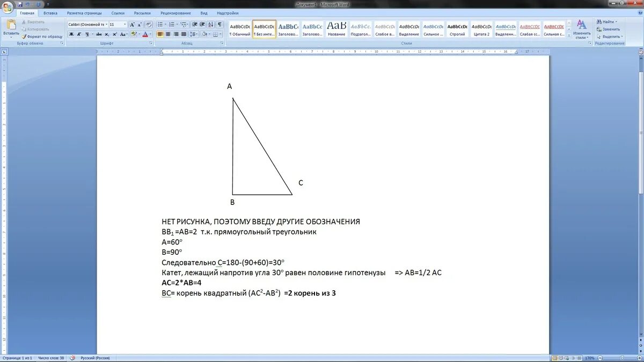Toggle bold formatting (Ж)
This screenshot has width=644, height=362.
[x=71, y=34]
